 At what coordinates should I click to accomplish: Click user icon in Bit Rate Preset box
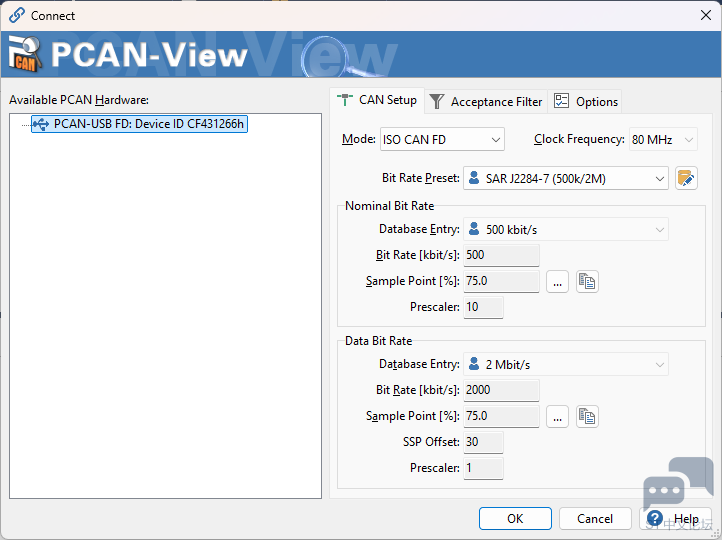474,178
